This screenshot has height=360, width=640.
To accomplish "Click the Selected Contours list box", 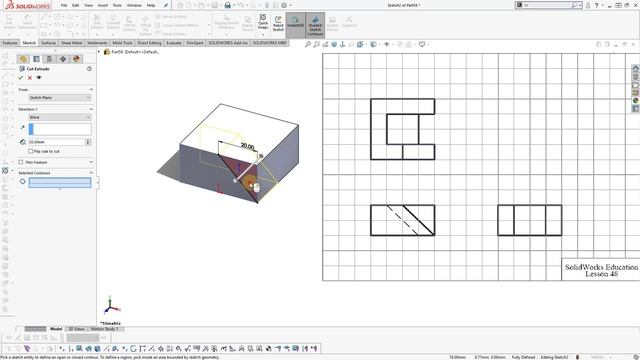I will click(60, 182).
